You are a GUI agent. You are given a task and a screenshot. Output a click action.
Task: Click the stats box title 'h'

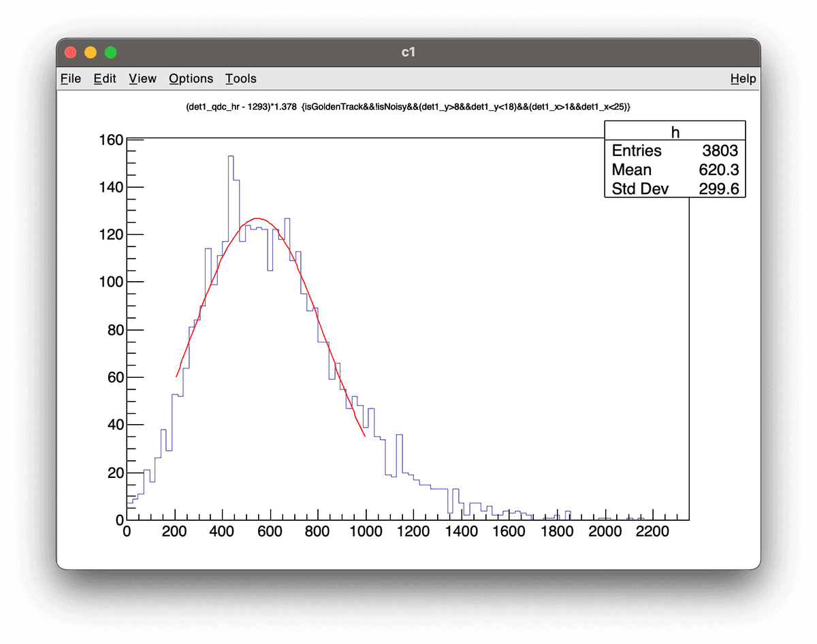point(675,133)
